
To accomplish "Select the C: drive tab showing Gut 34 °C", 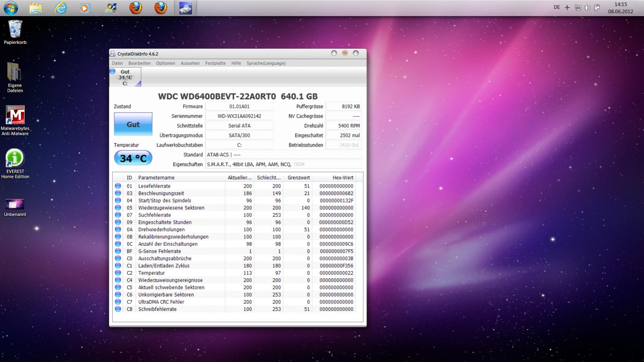I will pyautogui.click(x=125, y=77).
